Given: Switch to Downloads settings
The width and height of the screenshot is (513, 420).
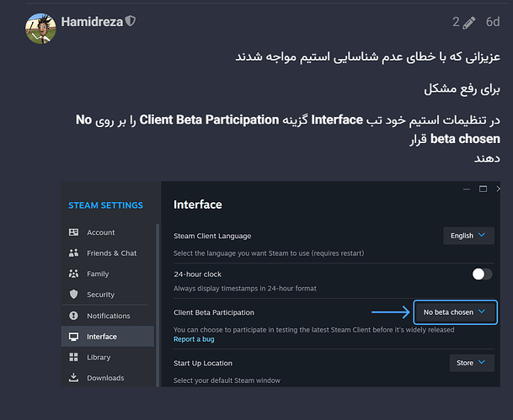Looking at the screenshot, I should click(107, 378).
